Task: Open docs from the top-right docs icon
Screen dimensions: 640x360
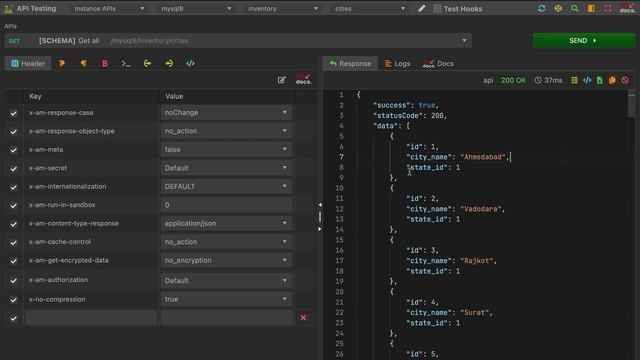Action: (x=627, y=9)
